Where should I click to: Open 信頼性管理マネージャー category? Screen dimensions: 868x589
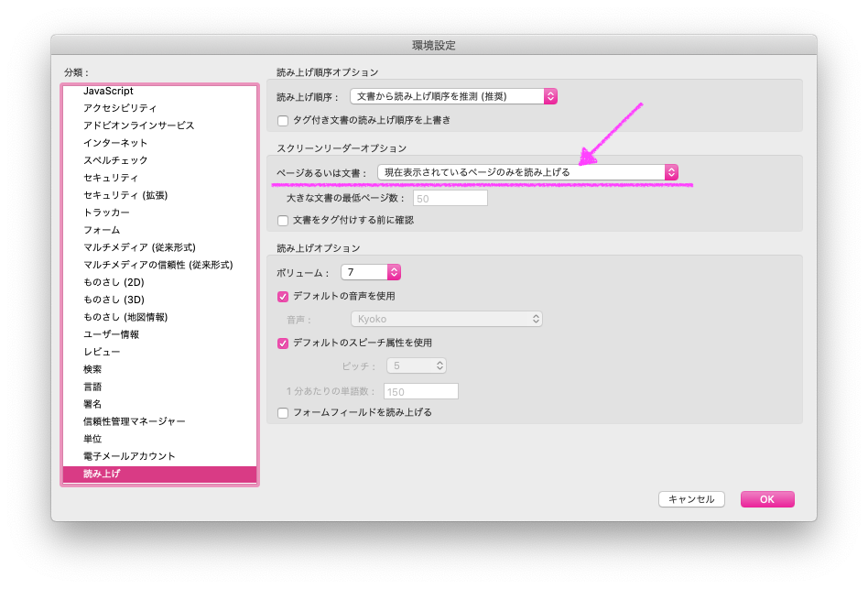pyautogui.click(x=159, y=421)
